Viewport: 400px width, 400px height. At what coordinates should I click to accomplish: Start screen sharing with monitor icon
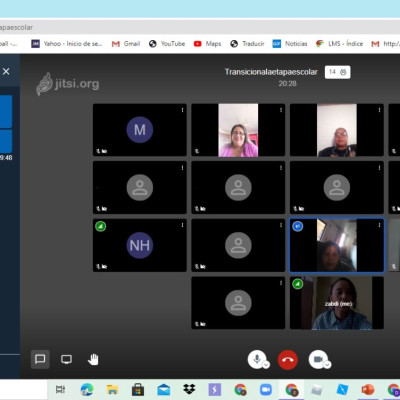(66, 359)
